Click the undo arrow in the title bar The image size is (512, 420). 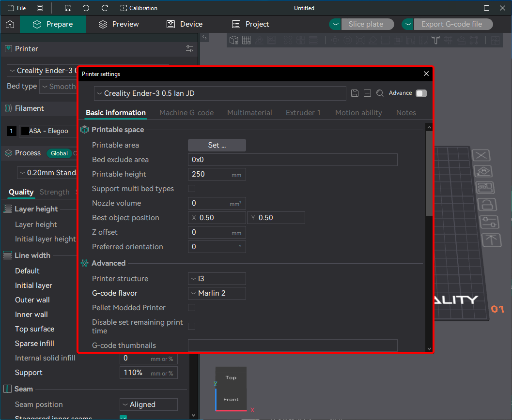click(x=86, y=8)
